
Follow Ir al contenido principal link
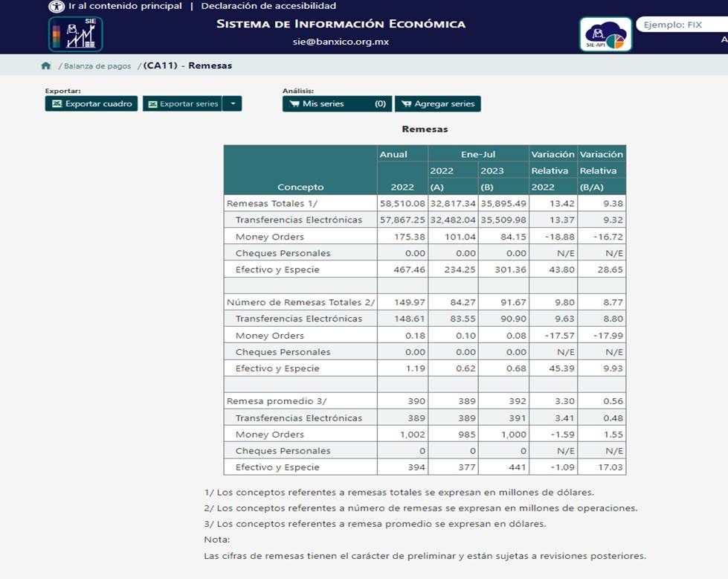[125, 6]
